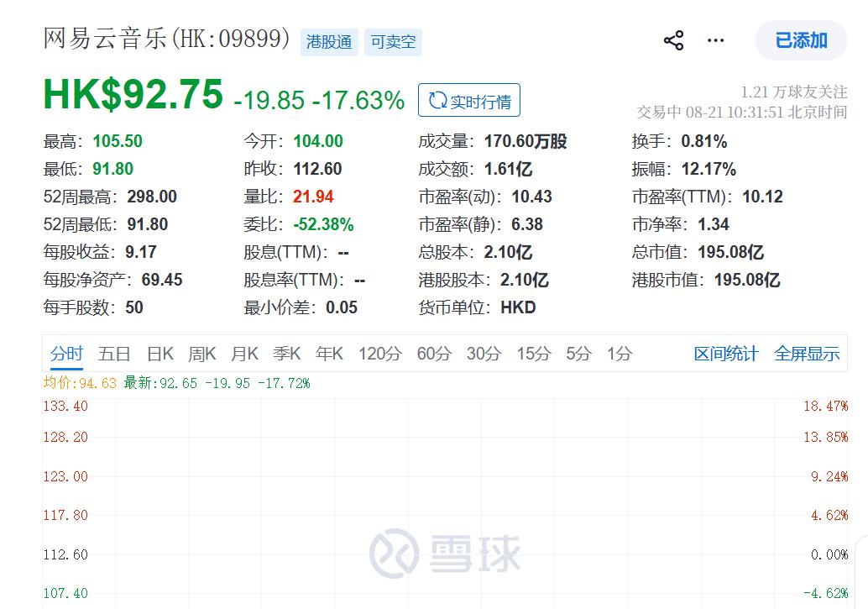
Task: Click the 今开 value 104.00
Action: click(318, 141)
